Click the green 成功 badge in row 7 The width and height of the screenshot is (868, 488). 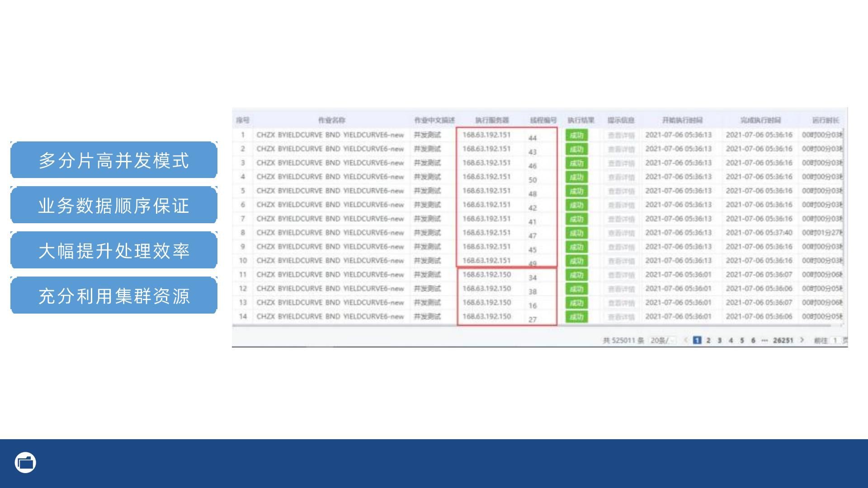576,219
